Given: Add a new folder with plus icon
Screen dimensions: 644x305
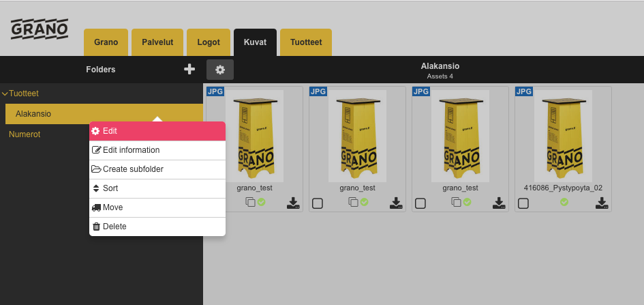Looking at the screenshot, I should coord(189,70).
